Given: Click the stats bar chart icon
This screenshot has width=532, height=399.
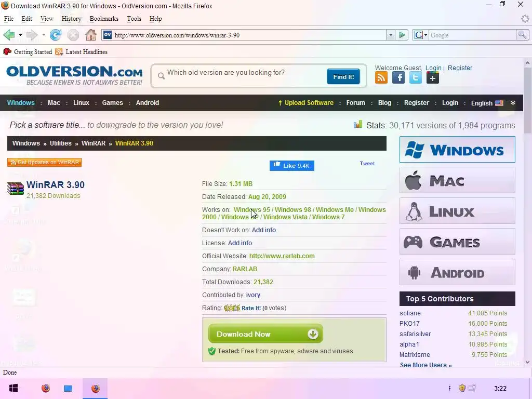Looking at the screenshot, I should click(x=358, y=125).
